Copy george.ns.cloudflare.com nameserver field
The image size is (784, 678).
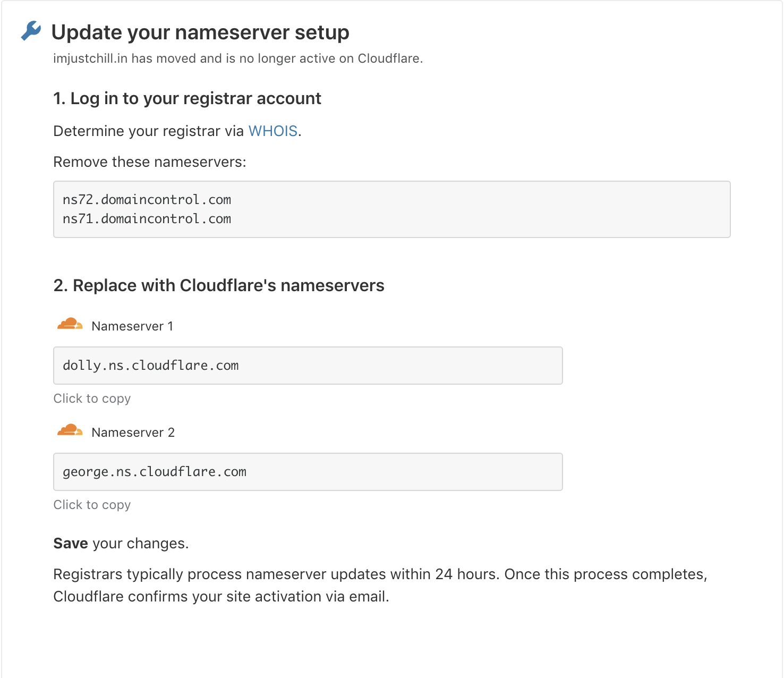click(x=308, y=472)
